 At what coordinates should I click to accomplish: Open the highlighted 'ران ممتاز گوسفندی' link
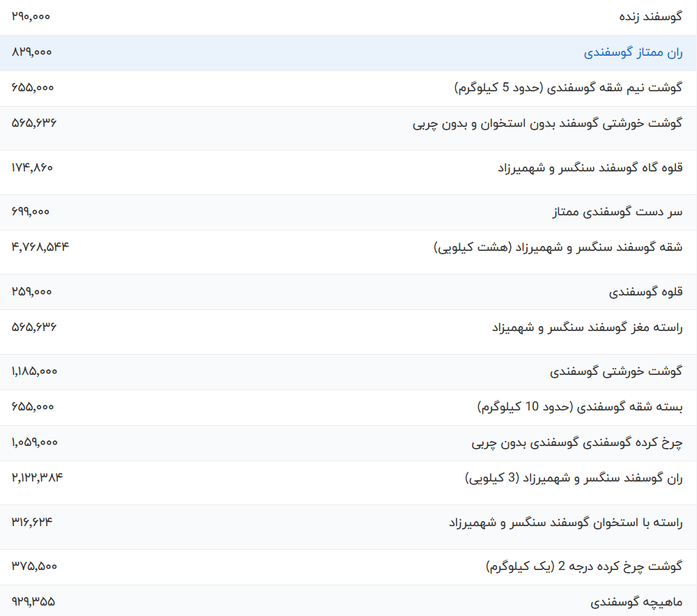point(633,52)
